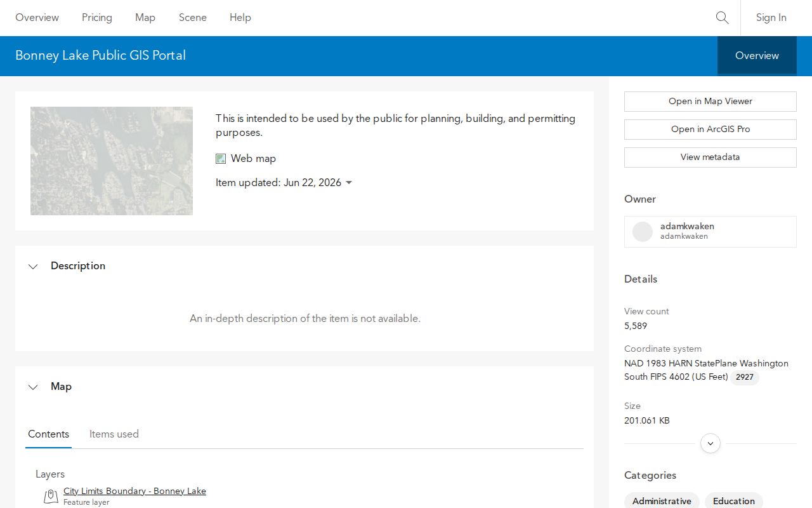Click adamkwaken owner avatar
The height and width of the screenshot is (508, 812).
pyautogui.click(x=643, y=232)
